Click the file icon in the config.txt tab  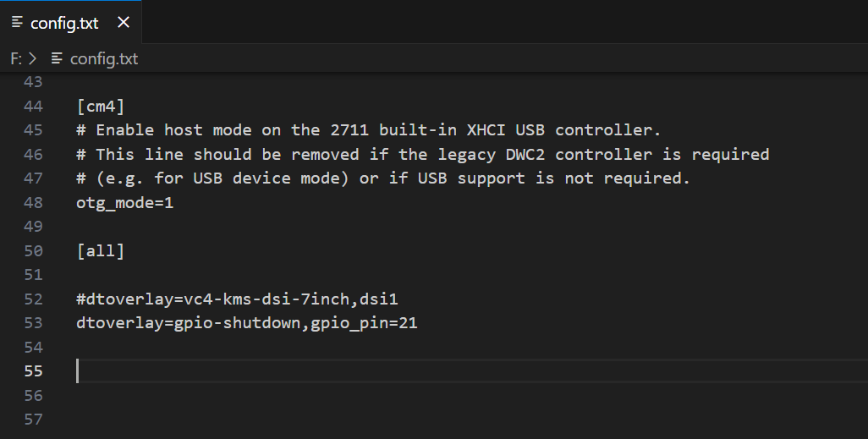point(17,23)
